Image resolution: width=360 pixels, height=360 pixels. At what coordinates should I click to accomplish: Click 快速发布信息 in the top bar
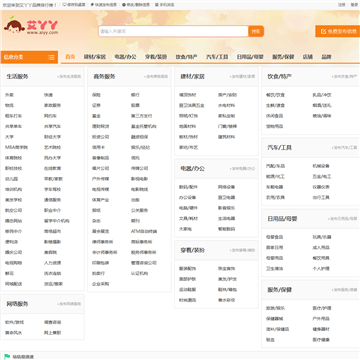click(x=104, y=5)
